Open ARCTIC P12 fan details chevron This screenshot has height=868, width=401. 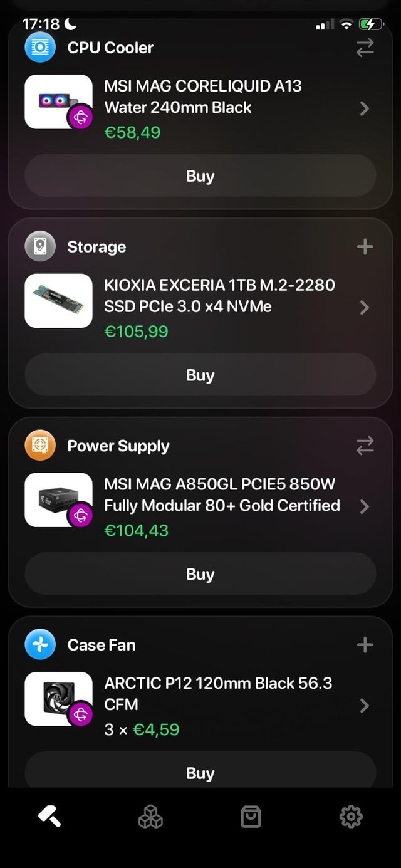pos(365,706)
